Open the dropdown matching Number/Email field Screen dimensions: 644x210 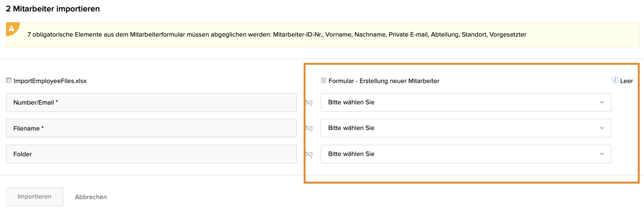click(466, 103)
